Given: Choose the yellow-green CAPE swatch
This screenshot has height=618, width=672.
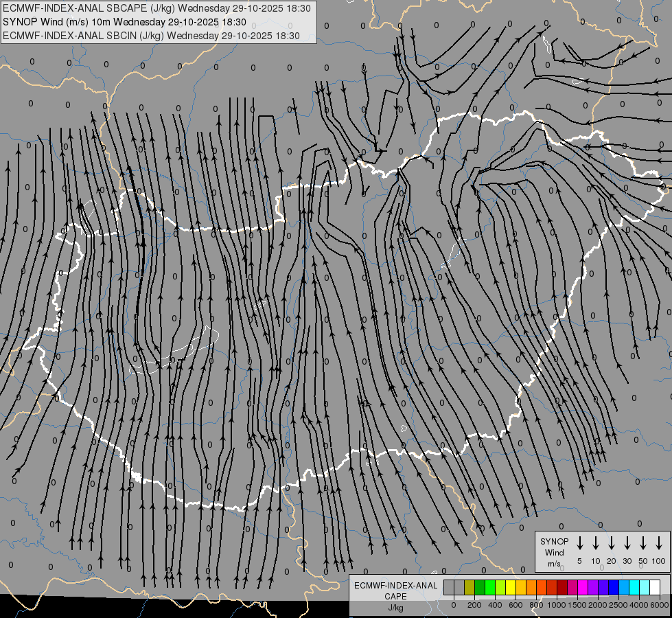Looking at the screenshot, I should pyautogui.click(x=500, y=587).
